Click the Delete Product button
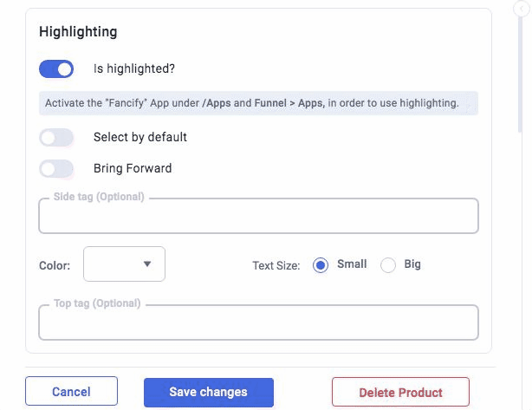The image size is (532, 410). point(400,393)
